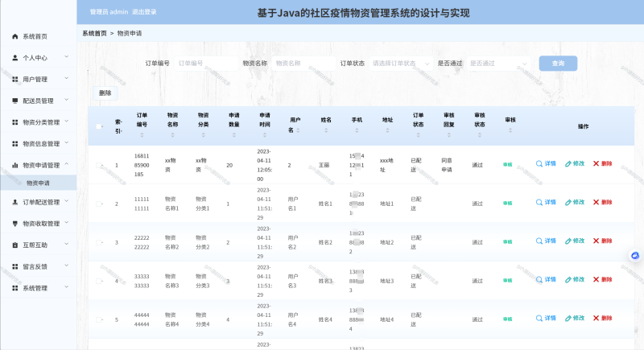Click 修改 pencil for row 姓名1
This screenshot has width=644, height=350.
[x=575, y=202]
